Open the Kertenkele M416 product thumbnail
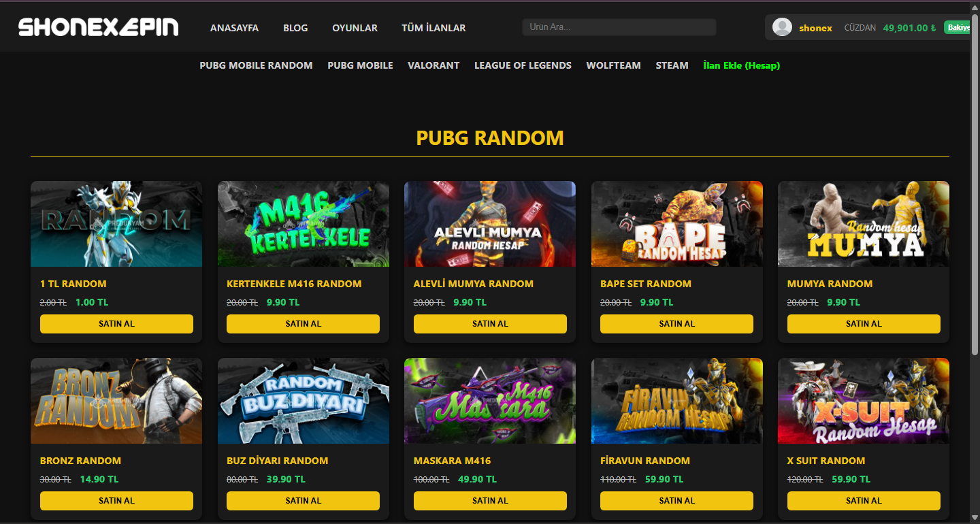 (x=304, y=224)
